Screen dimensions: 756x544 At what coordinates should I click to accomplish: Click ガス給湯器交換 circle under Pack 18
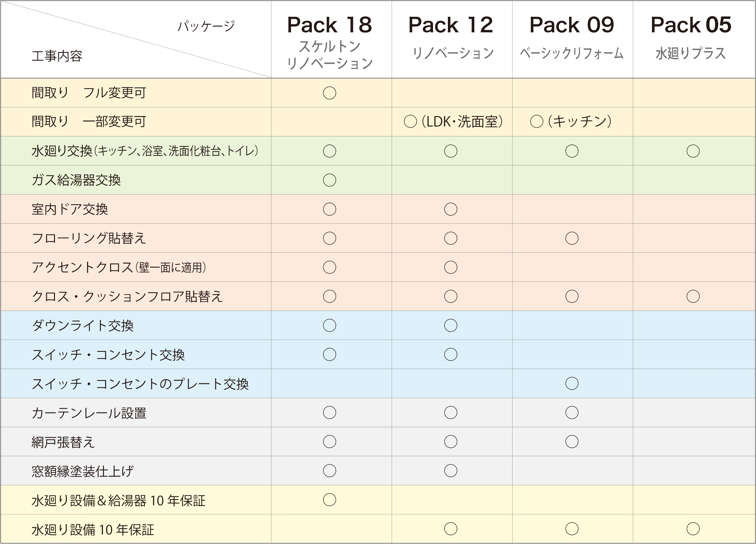329,180
